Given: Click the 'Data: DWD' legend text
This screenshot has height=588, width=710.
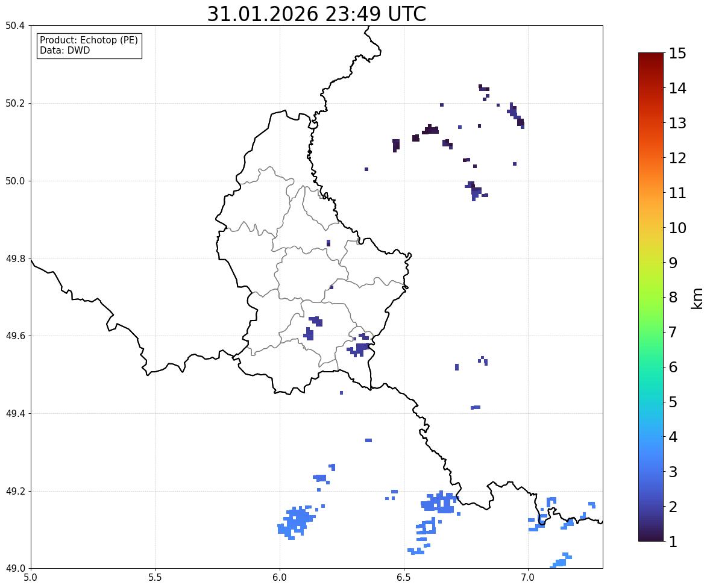Looking at the screenshot, I should [x=64, y=50].
